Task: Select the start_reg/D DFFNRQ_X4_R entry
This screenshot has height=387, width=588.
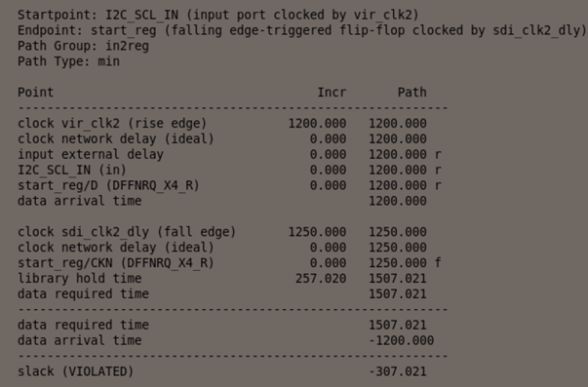Action: point(108,185)
